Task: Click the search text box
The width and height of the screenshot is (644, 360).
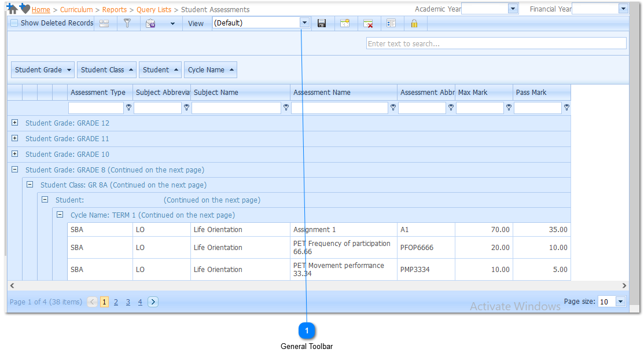Action: click(496, 43)
